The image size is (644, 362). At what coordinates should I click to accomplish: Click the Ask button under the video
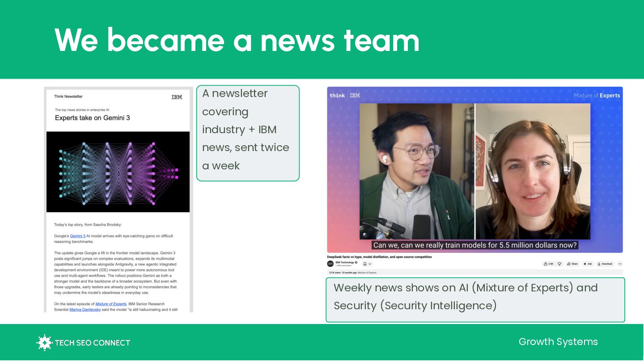[x=587, y=264]
